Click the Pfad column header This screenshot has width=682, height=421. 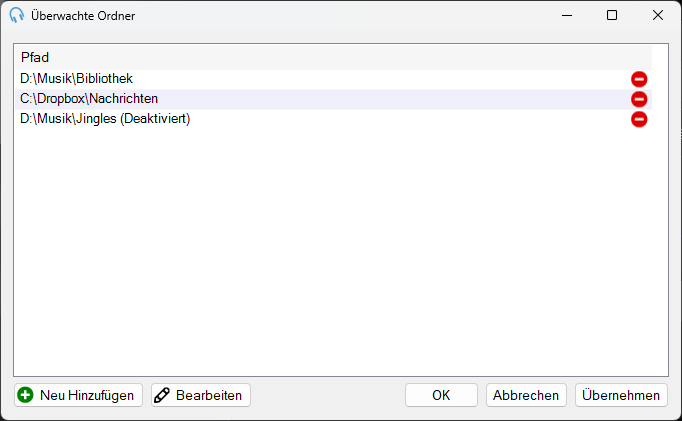pos(333,57)
